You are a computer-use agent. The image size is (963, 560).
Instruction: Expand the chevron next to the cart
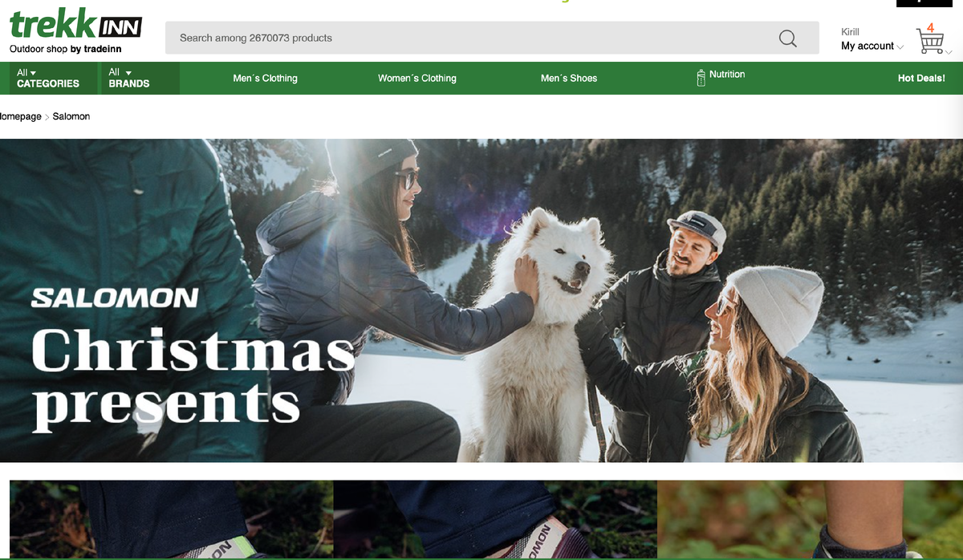(949, 52)
